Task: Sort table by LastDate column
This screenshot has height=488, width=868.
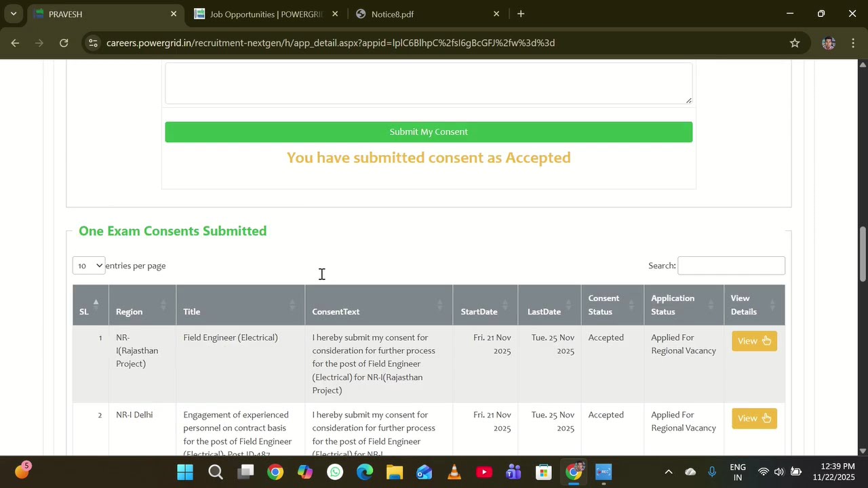Action: [x=549, y=305]
